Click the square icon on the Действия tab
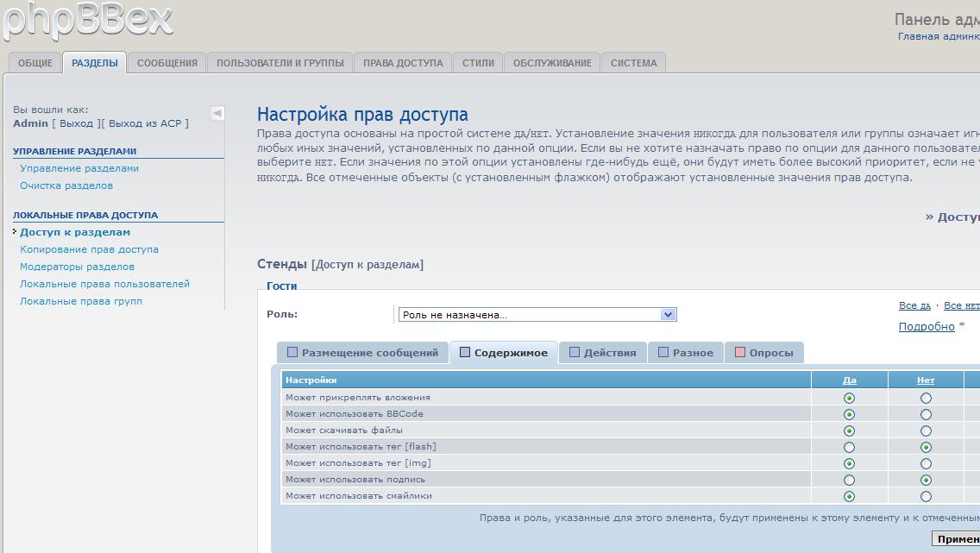This screenshot has height=553, width=980. click(575, 352)
